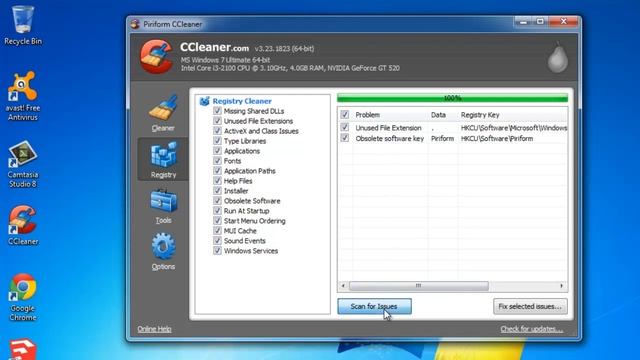Open the Recycle Bin desktop icon
This screenshot has height=360, width=640.
point(23,25)
